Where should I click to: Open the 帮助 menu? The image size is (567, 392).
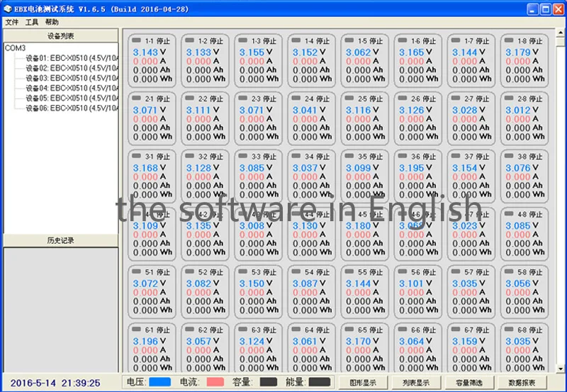tap(52, 23)
